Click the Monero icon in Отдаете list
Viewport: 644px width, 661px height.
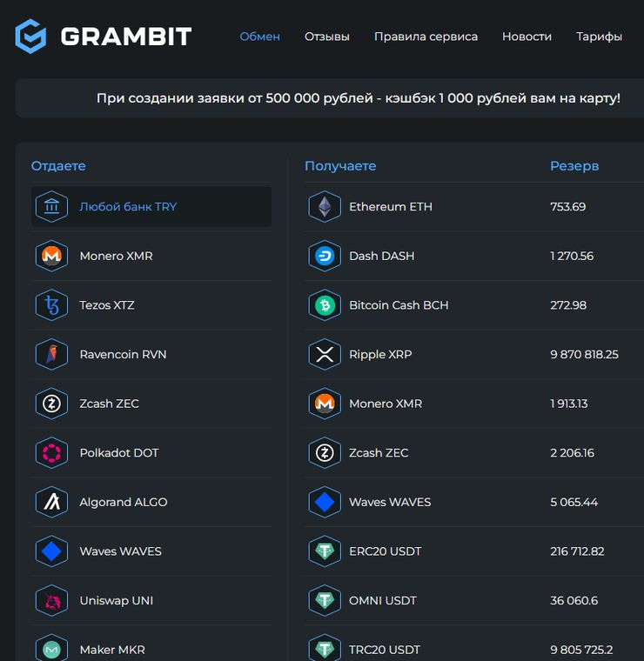click(x=51, y=256)
